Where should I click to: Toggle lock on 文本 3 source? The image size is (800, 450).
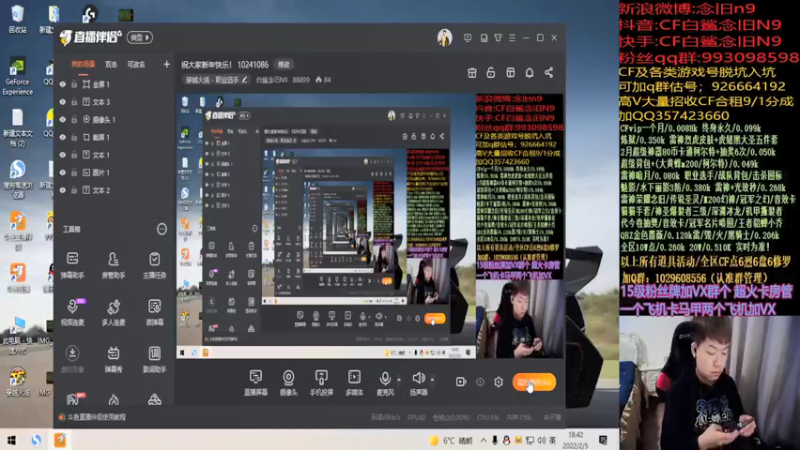(x=74, y=102)
